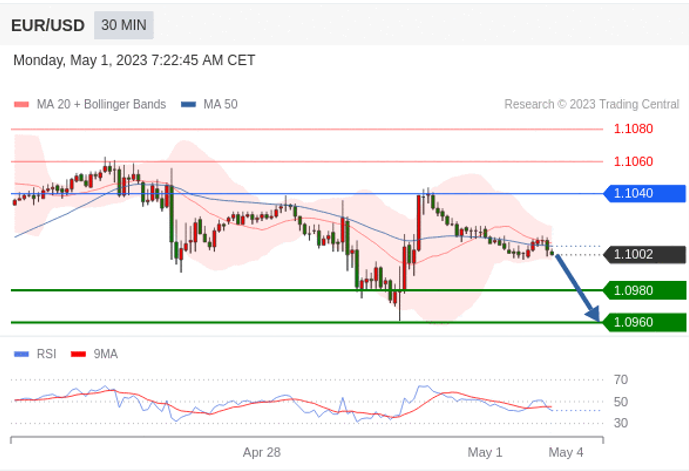
Task: Click the Apr 28 date axis label
Action: tap(261, 452)
